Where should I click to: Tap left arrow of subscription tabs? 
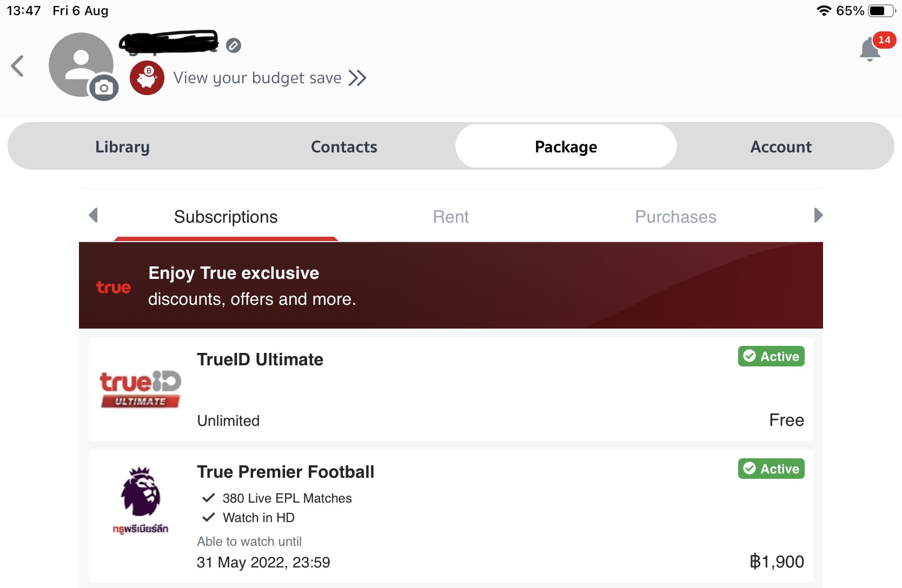tap(93, 215)
